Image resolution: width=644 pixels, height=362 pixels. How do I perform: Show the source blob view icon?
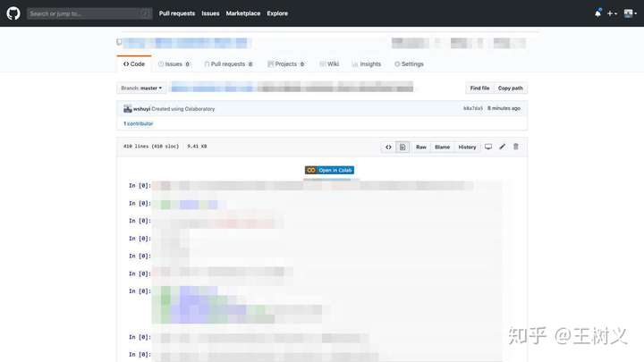pos(388,147)
